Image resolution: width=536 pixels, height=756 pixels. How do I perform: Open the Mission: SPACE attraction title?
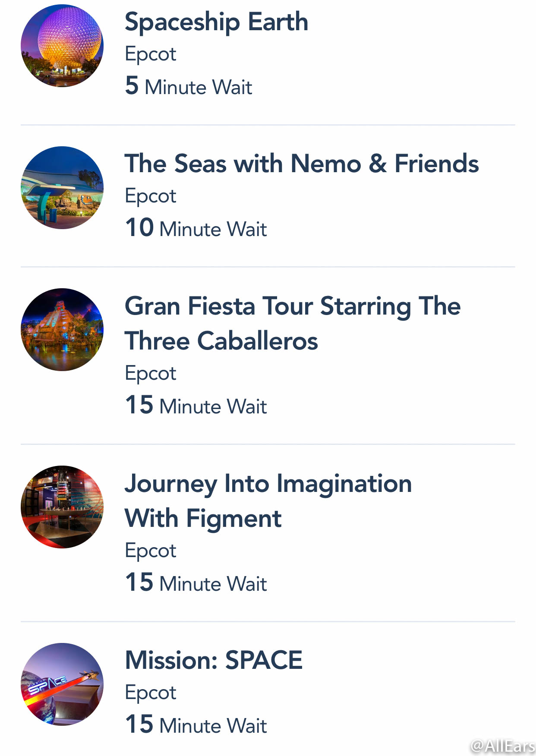click(214, 660)
